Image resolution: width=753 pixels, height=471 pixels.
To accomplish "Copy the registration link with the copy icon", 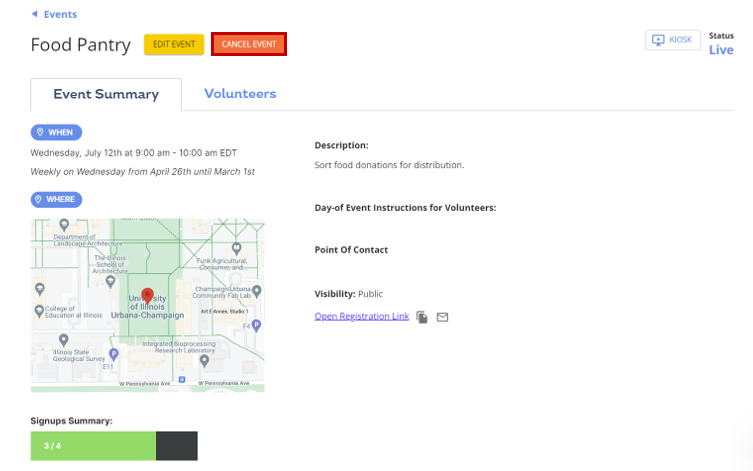I will pos(422,317).
